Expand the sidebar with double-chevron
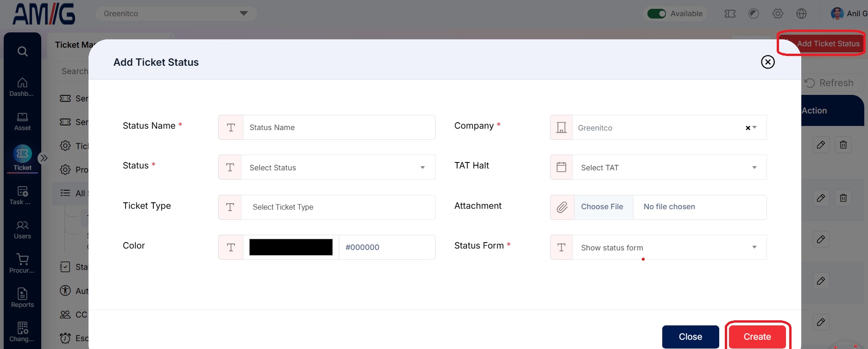Image resolution: width=868 pixels, height=349 pixels. [x=44, y=158]
